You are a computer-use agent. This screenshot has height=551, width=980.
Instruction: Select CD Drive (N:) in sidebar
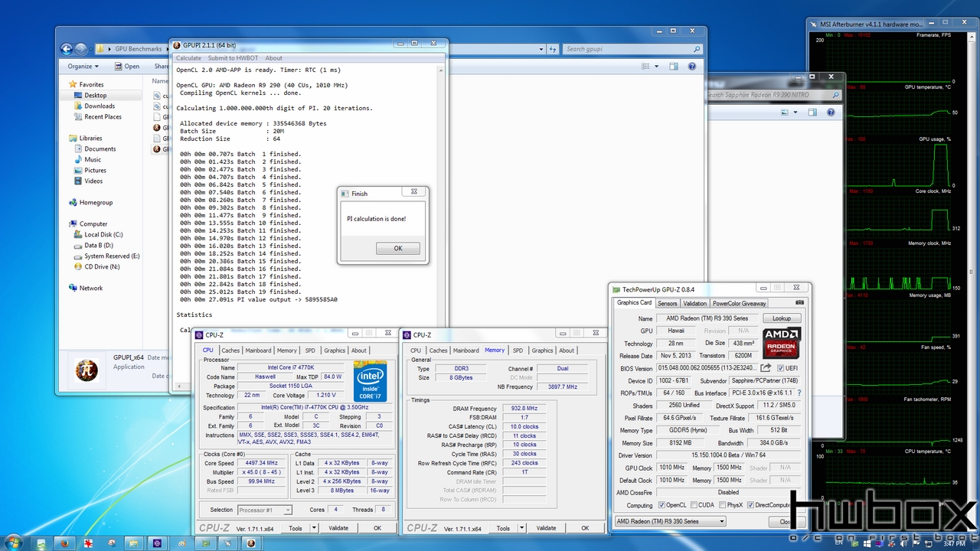[102, 267]
